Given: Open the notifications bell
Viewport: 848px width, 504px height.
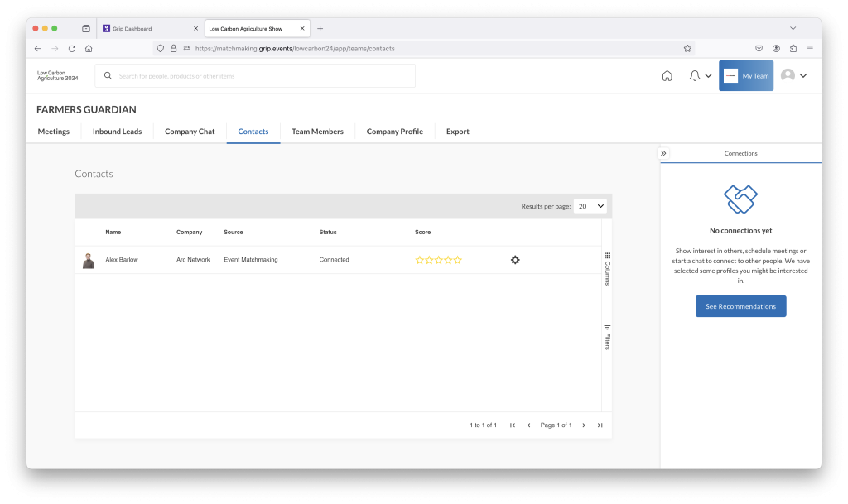Looking at the screenshot, I should pyautogui.click(x=695, y=76).
